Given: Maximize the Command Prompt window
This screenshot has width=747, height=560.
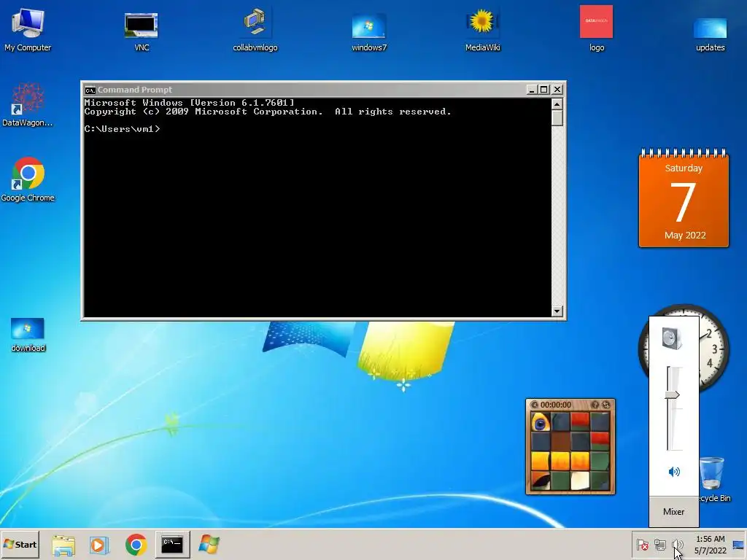Looking at the screenshot, I should click(x=544, y=90).
